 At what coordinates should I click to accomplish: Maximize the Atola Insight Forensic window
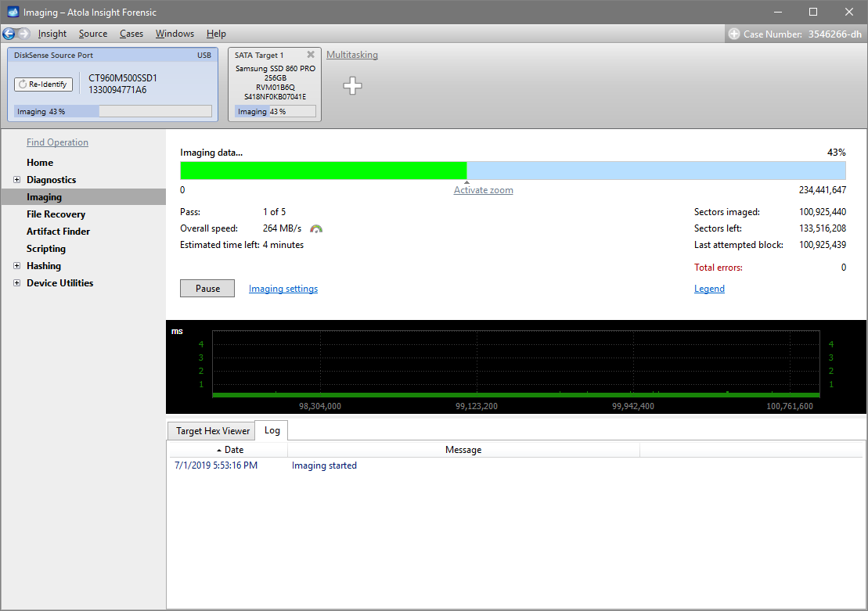813,12
